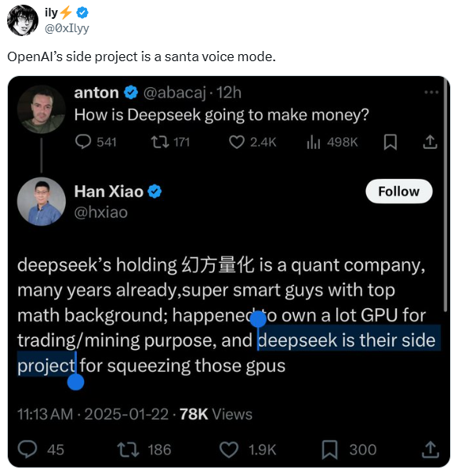Share anton's post via upload icon
454x476 pixels.
430,142
